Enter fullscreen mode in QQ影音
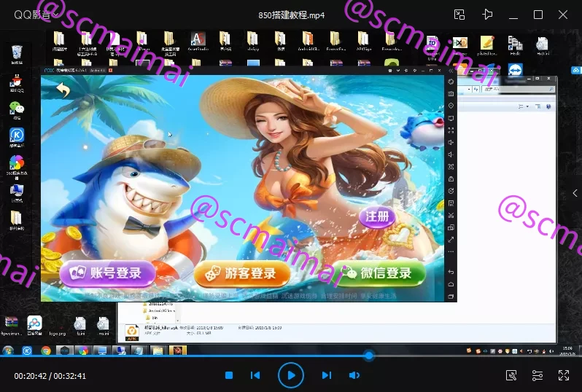 (564, 375)
